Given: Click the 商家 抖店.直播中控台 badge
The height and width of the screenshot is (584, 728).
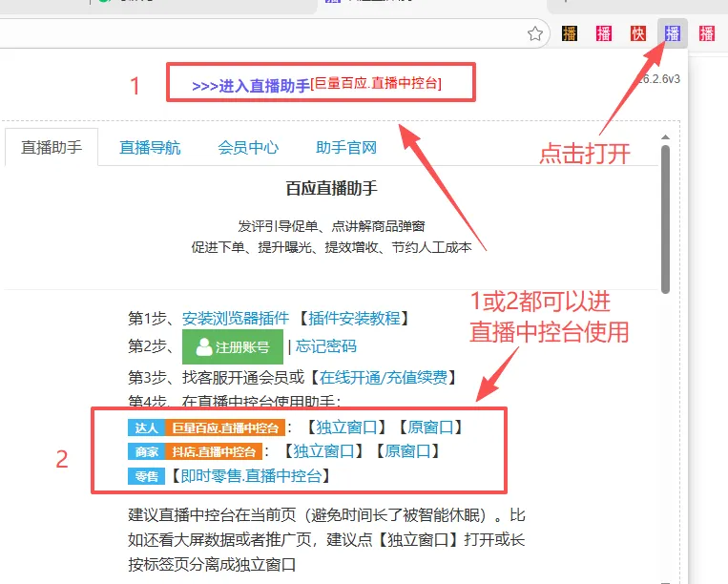Looking at the screenshot, I should pos(195,451).
